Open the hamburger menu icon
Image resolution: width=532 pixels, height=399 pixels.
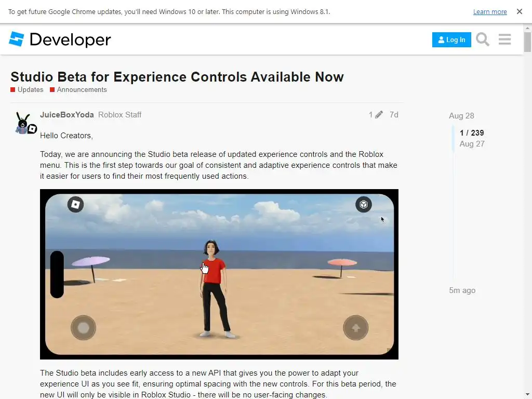(x=504, y=39)
